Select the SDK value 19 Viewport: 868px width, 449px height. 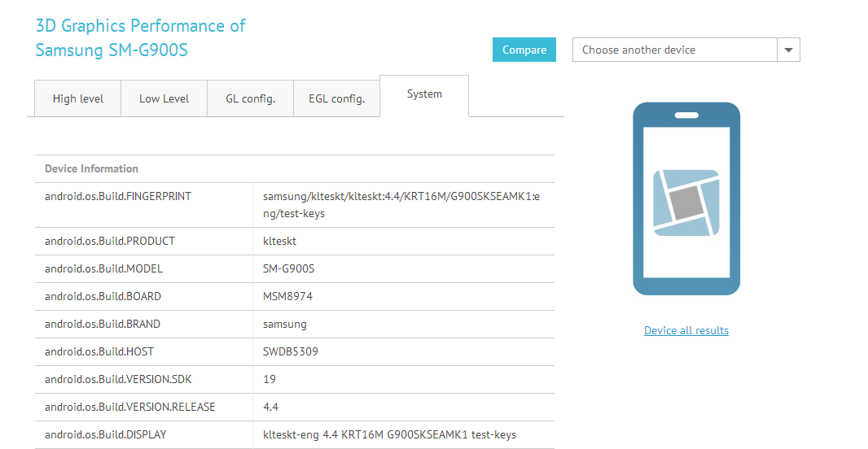click(270, 379)
